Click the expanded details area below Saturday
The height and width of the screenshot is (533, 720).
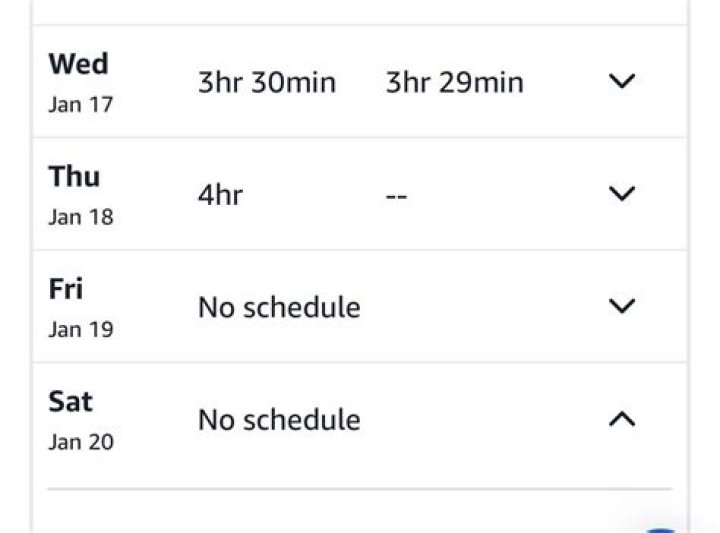(360, 510)
